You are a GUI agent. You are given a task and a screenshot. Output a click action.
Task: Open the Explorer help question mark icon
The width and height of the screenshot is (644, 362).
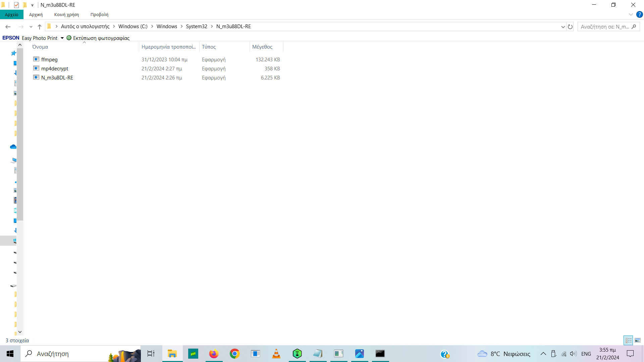(639, 14)
